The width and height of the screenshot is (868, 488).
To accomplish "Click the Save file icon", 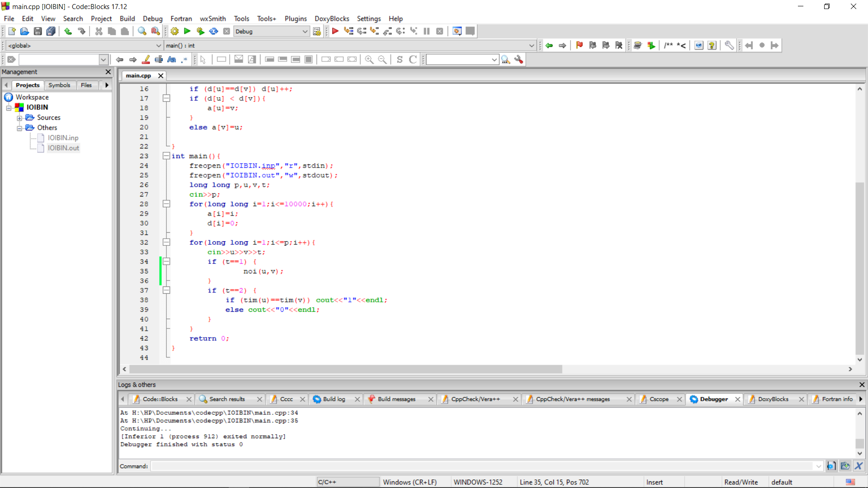I will 38,31.
